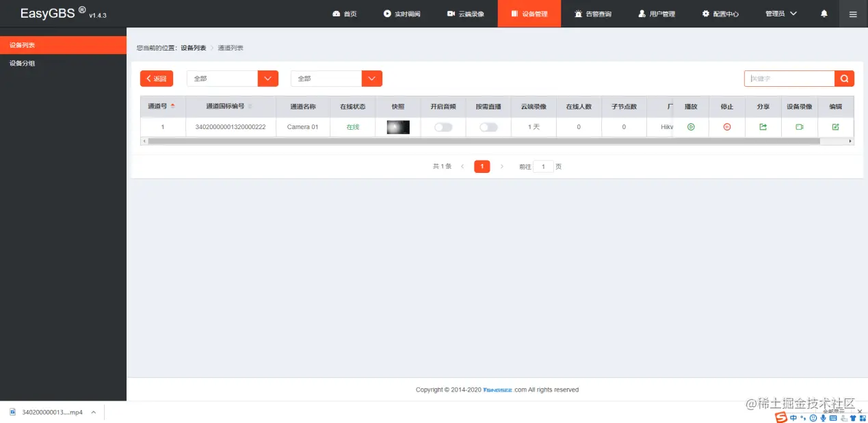Screen dimensions: 868x423
Task: Stop the Camera 01 channel stream
Action: point(727,127)
